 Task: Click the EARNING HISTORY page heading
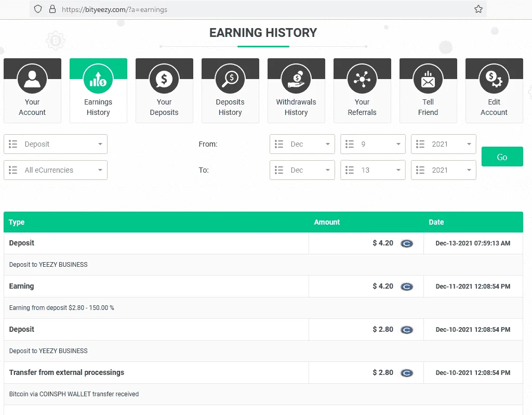(263, 33)
